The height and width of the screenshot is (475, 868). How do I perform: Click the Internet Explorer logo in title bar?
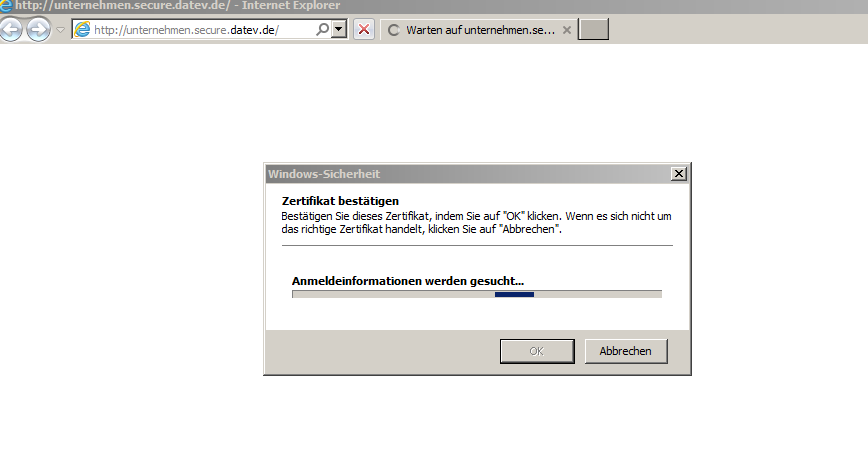[6, 6]
